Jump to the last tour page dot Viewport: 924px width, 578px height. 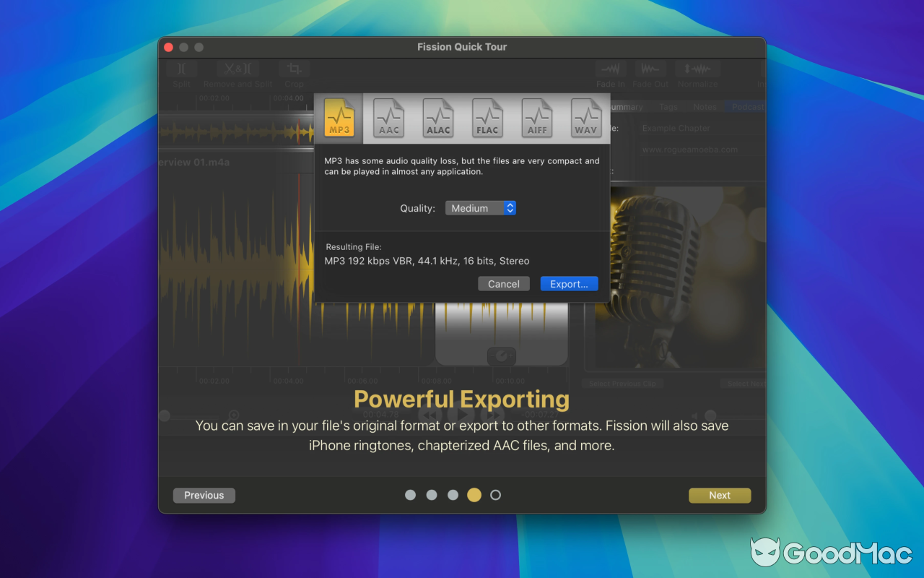pos(495,495)
